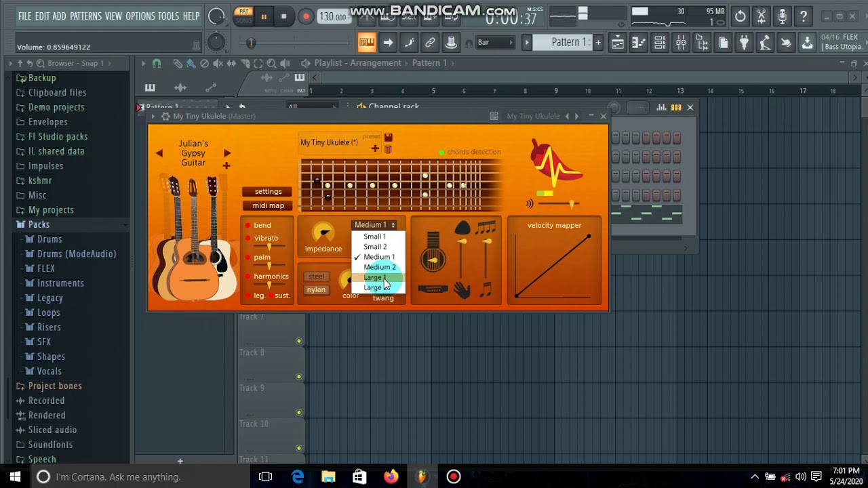Click the guitar soundhole pick-position icon

[433, 259]
